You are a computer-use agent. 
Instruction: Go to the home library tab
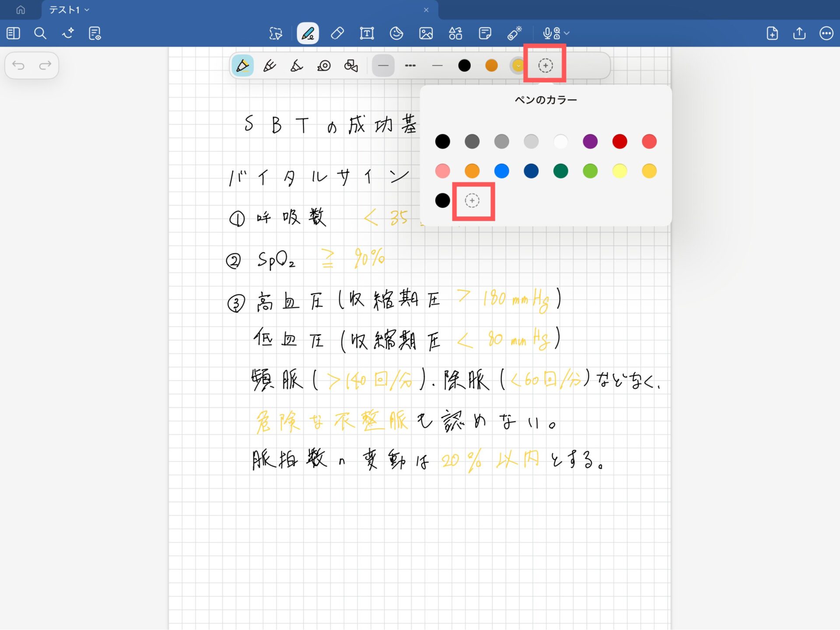pos(21,10)
